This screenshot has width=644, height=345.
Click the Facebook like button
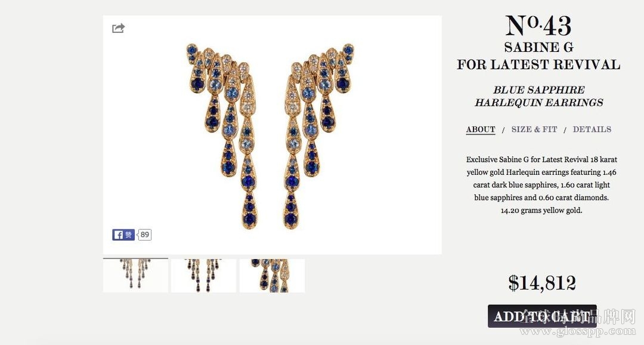[123, 235]
